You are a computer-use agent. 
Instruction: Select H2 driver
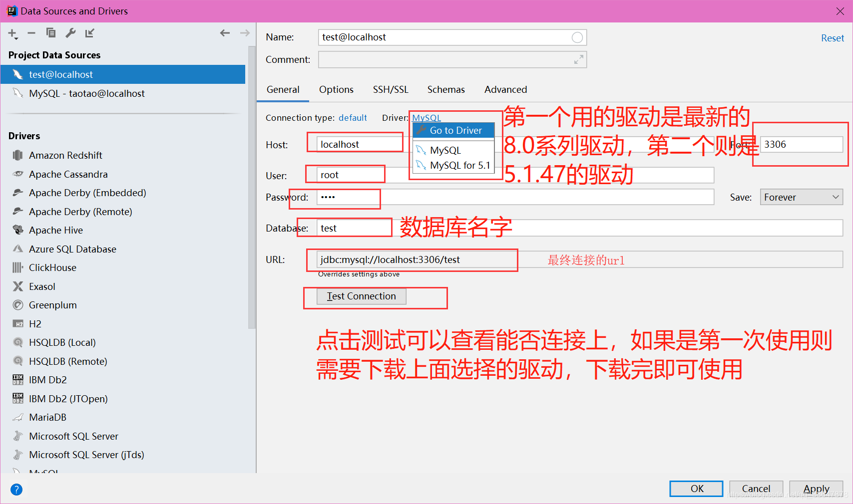(123, 324)
